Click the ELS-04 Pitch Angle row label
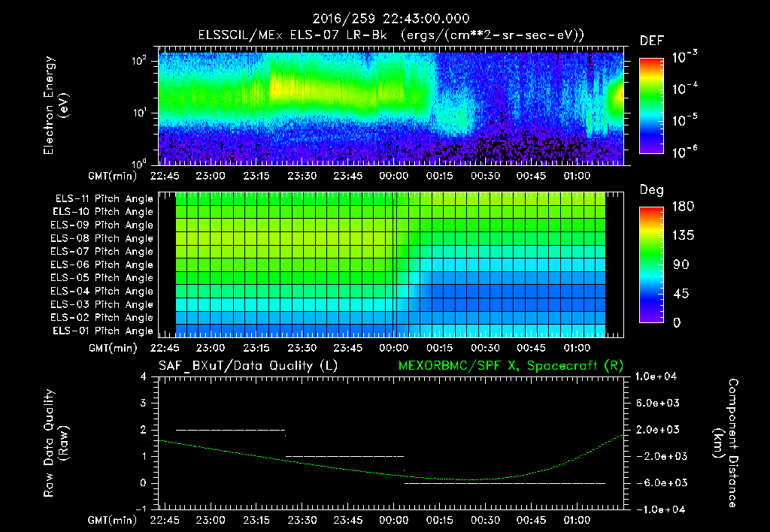Image resolution: width=770 pixels, height=532 pixels. pos(102,291)
